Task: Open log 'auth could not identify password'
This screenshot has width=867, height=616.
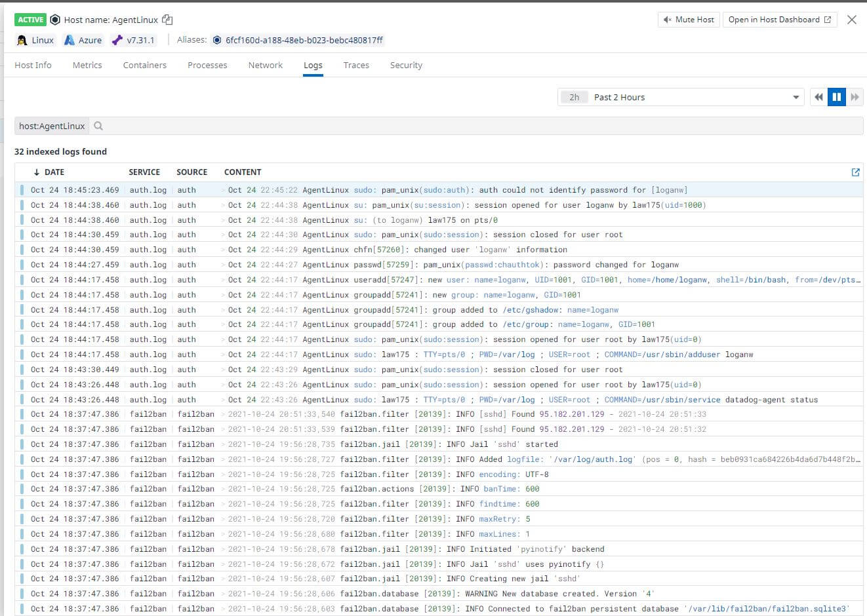Action: [x=439, y=190]
